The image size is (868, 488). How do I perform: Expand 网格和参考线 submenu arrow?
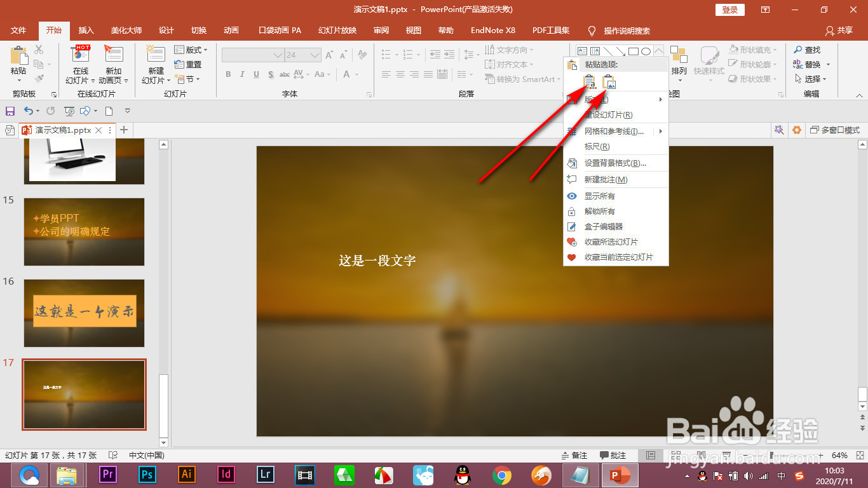[661, 132]
